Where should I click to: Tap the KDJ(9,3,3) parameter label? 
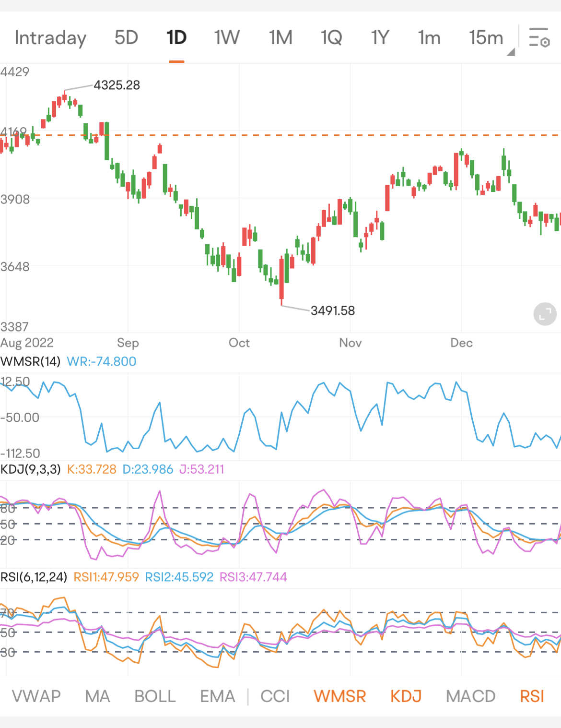(31, 469)
